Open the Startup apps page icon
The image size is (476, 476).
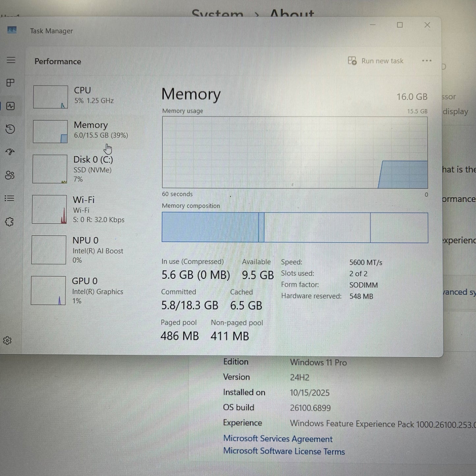[10, 152]
